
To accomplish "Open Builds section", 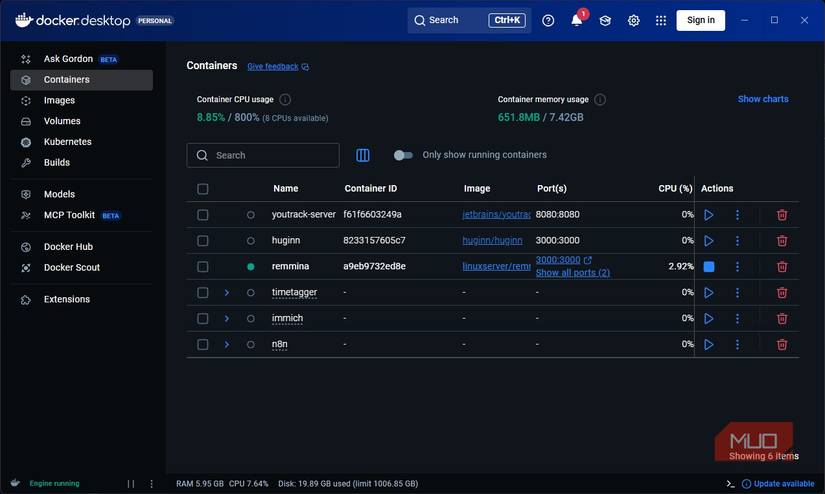I will (82, 163).
